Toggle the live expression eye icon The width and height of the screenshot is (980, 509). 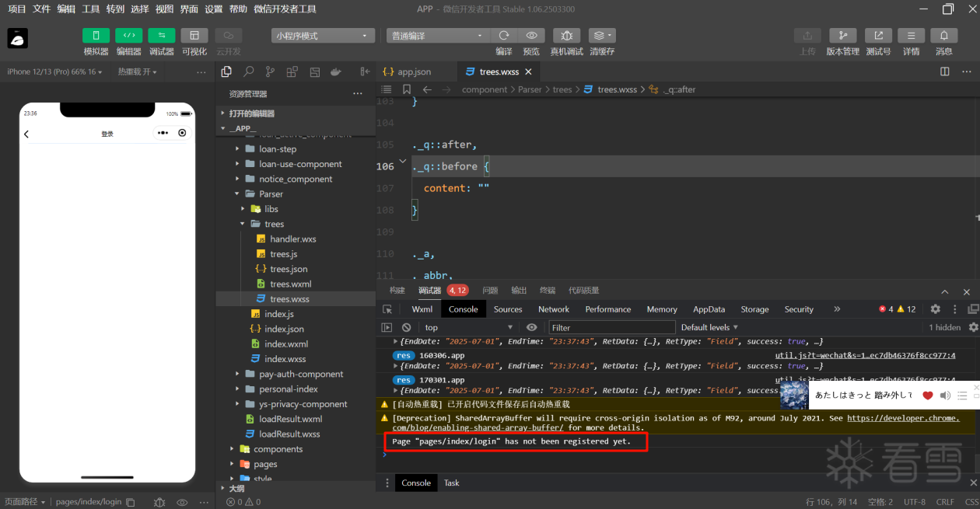(x=531, y=327)
